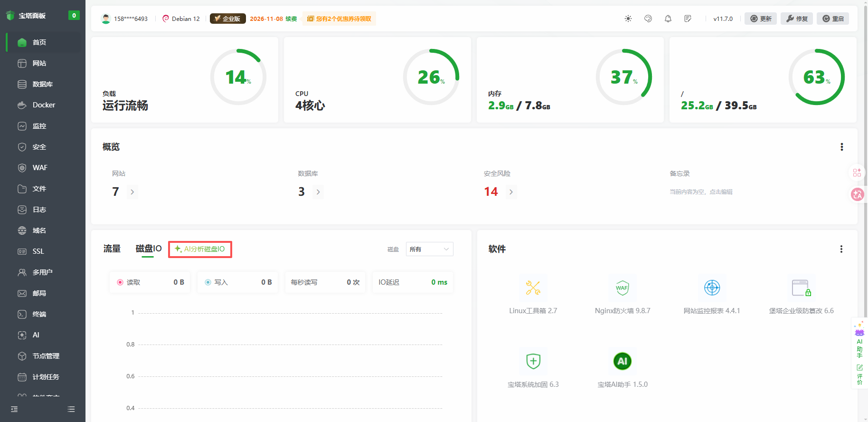Open the 磁盘 selection dropdown
The width and height of the screenshot is (868, 422).
coord(429,249)
